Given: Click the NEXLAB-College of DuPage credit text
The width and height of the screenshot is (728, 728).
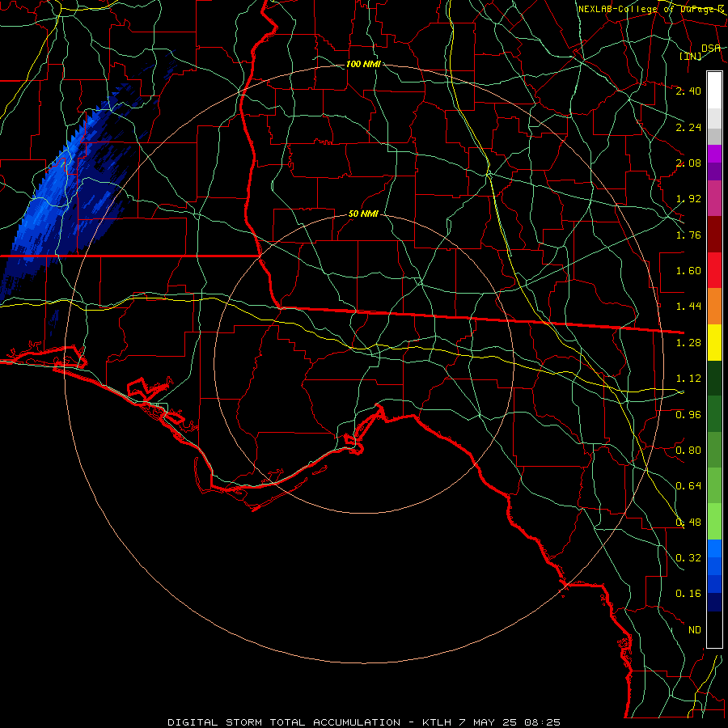Looking at the screenshot, I should [652, 9].
